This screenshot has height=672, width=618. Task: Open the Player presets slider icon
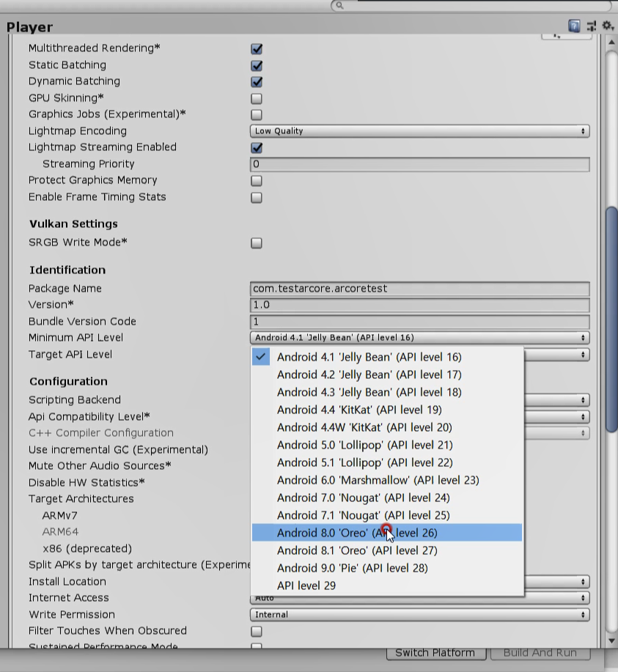click(592, 26)
